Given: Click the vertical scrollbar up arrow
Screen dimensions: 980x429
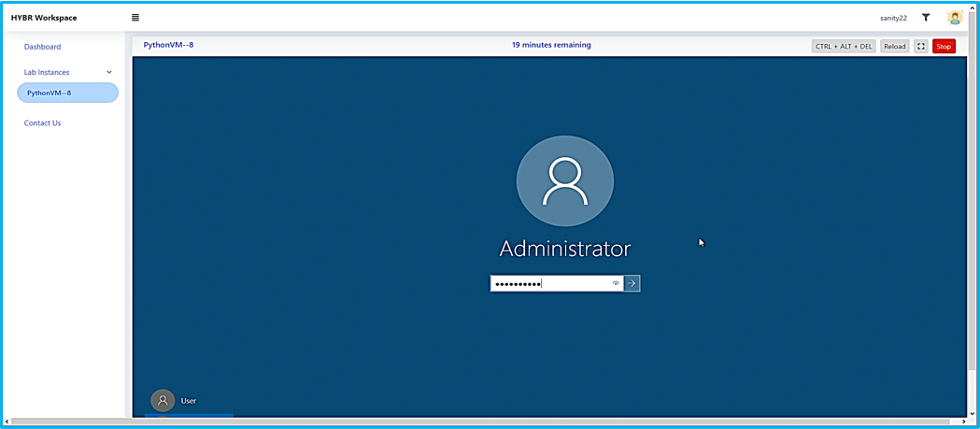Looking at the screenshot, I should coord(973,7).
